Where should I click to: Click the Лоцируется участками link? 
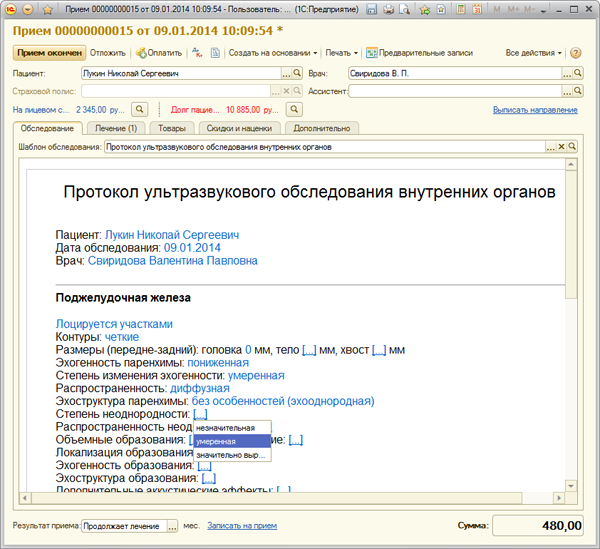(114, 324)
